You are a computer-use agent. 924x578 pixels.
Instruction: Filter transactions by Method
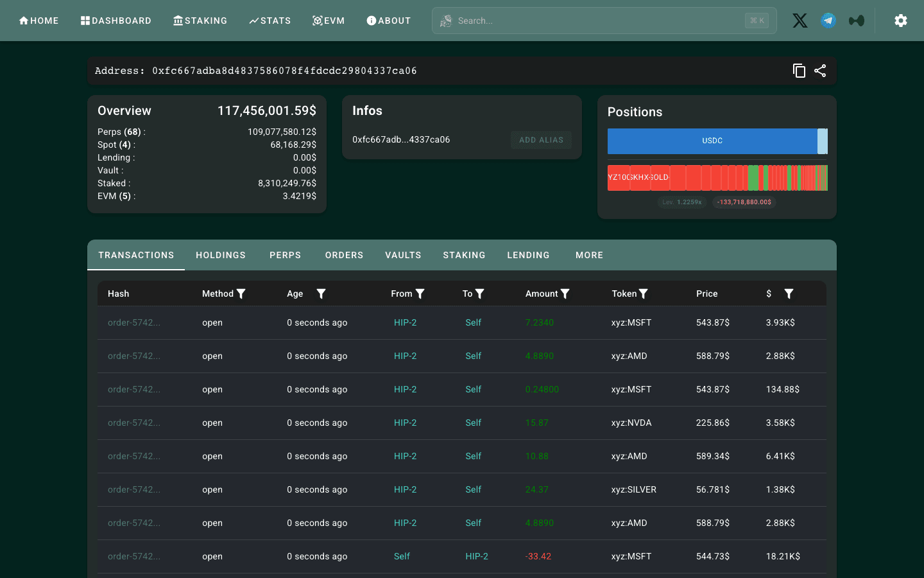click(241, 293)
